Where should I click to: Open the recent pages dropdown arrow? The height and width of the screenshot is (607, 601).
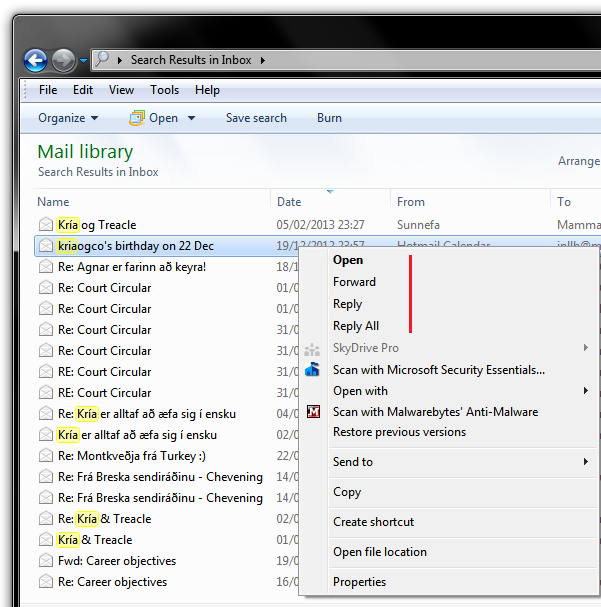pos(84,61)
